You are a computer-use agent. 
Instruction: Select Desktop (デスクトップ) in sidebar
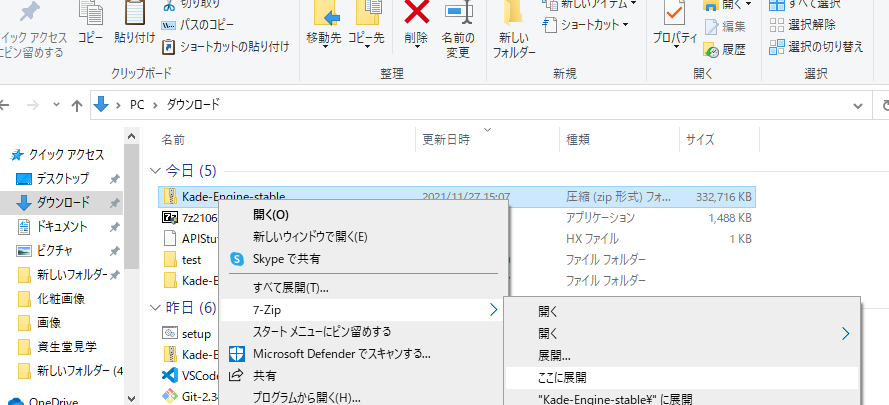tap(62, 179)
